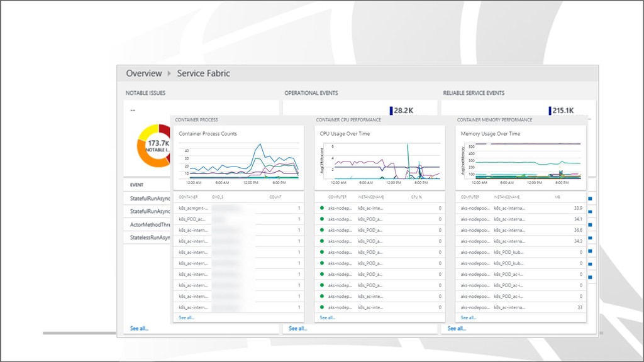Sort by the CPU % column header

pyautogui.click(x=416, y=197)
